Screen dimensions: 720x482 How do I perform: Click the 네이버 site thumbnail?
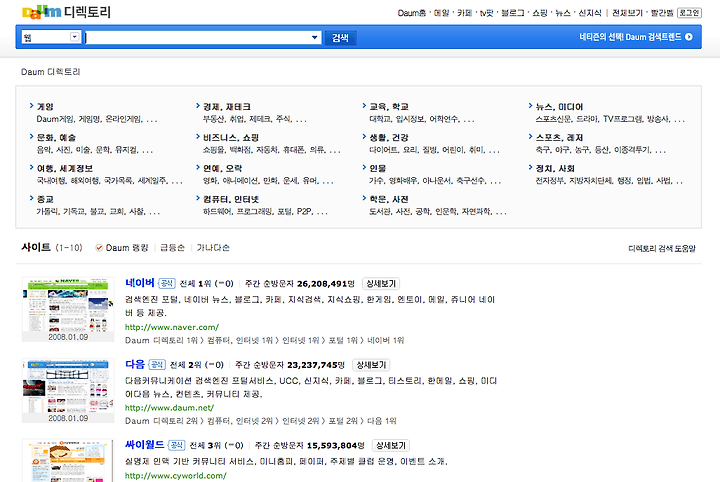click(68, 305)
